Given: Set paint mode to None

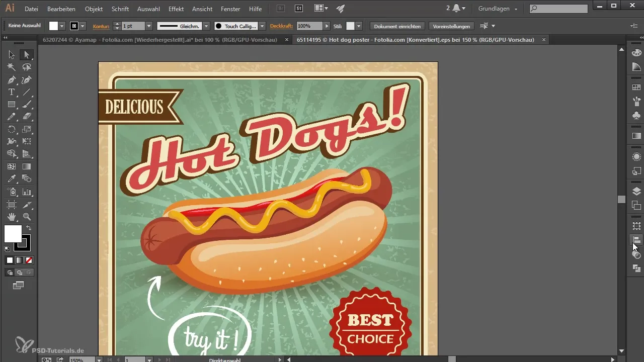Looking at the screenshot, I should pos(29,260).
